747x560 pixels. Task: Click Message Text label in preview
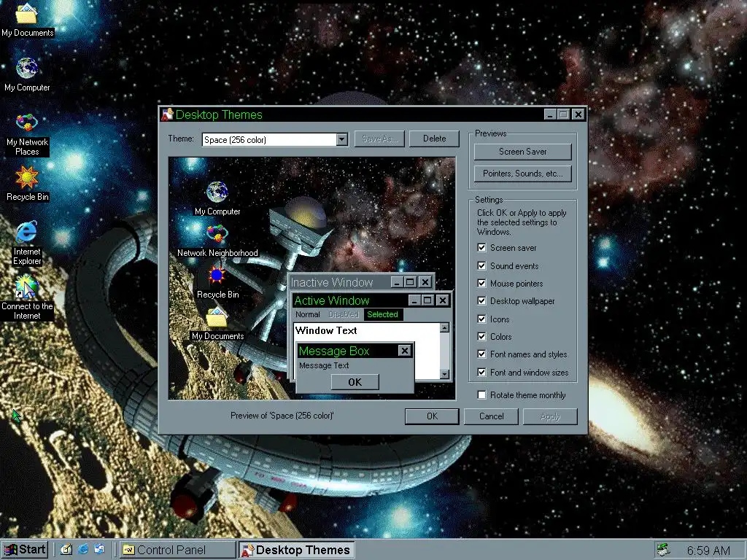[324, 365]
